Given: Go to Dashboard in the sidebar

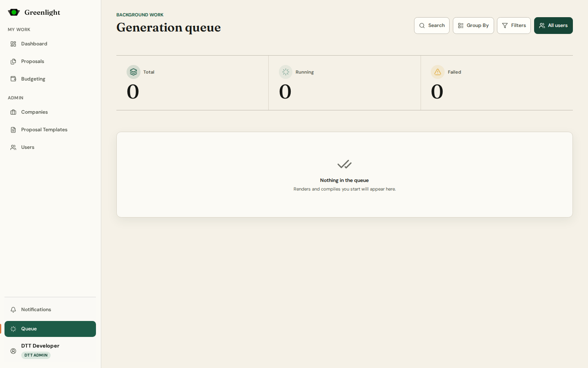Looking at the screenshot, I should click(x=50, y=44).
